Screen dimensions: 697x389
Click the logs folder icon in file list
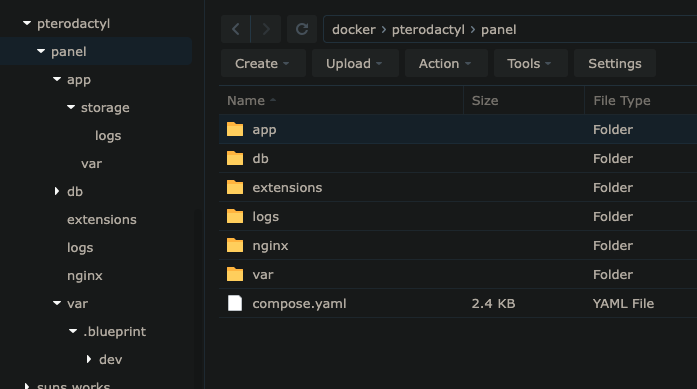[235, 217]
